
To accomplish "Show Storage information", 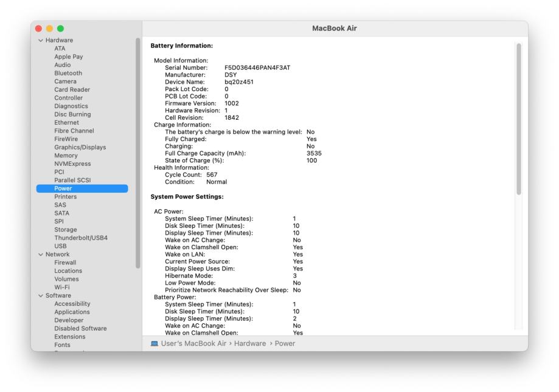I will click(x=66, y=230).
